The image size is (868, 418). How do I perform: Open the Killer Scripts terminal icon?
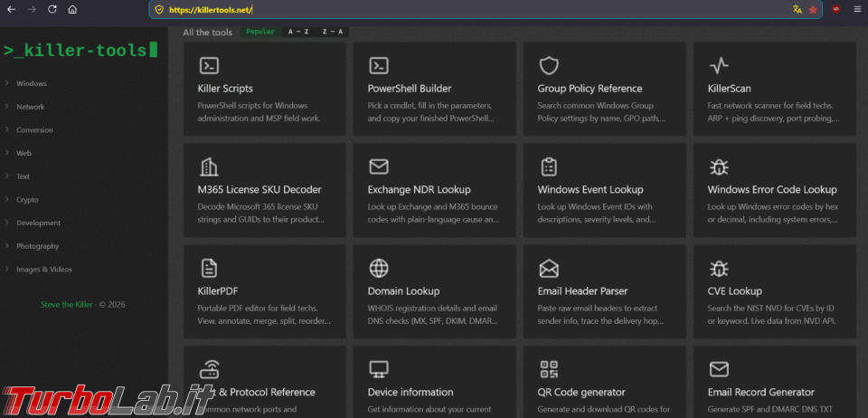pyautogui.click(x=209, y=65)
